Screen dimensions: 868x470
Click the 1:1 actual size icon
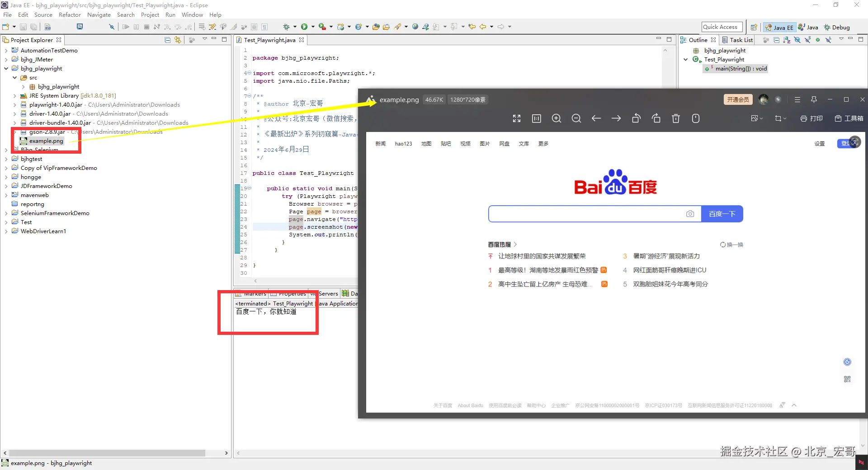(x=537, y=118)
